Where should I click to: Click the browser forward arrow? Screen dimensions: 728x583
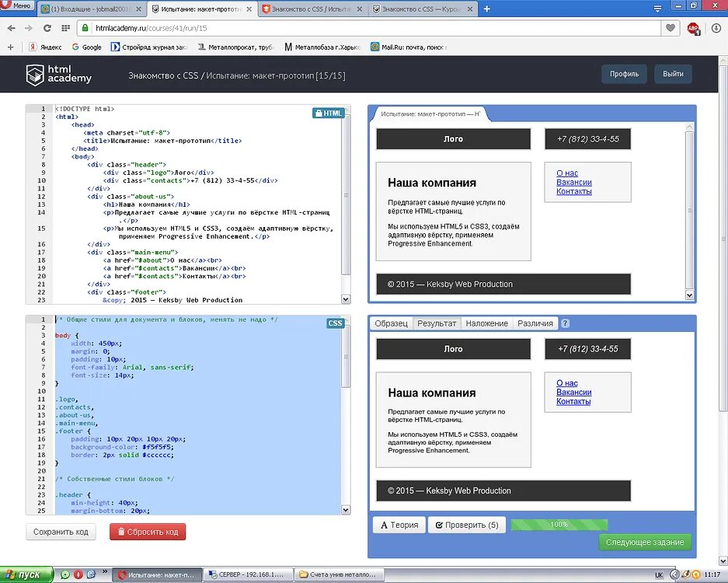pos(29,28)
